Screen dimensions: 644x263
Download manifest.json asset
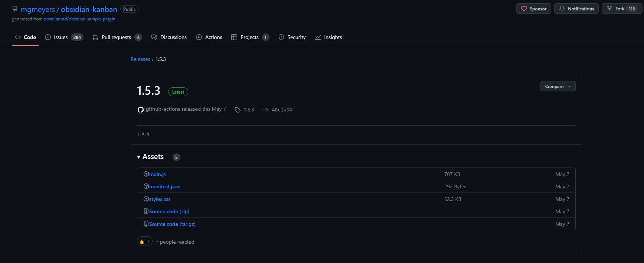point(165,186)
